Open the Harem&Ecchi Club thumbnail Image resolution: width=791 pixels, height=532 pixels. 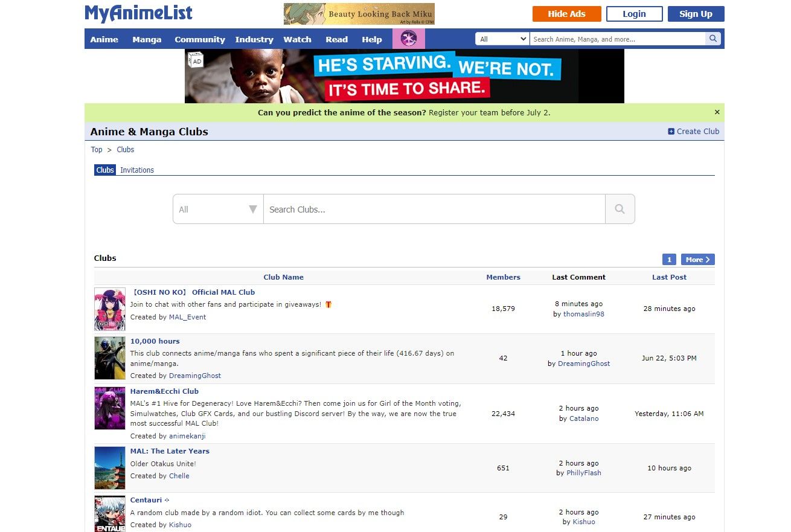(110, 408)
